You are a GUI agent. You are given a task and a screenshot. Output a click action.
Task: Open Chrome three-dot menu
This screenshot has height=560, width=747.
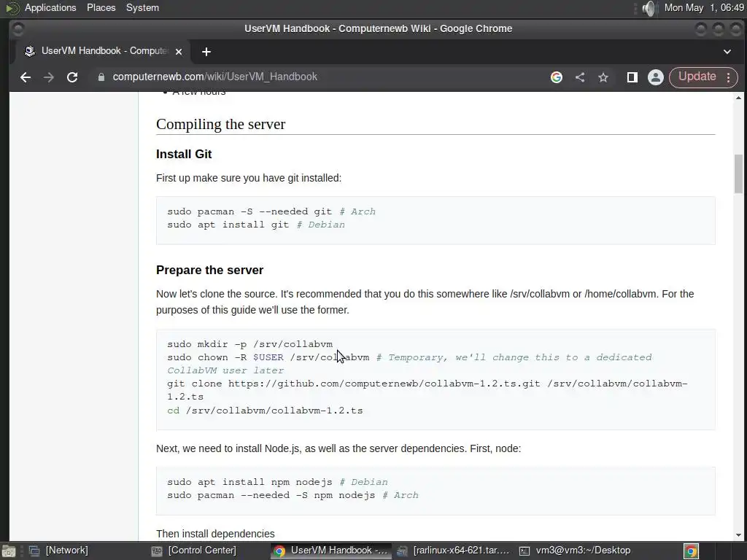[x=729, y=77]
